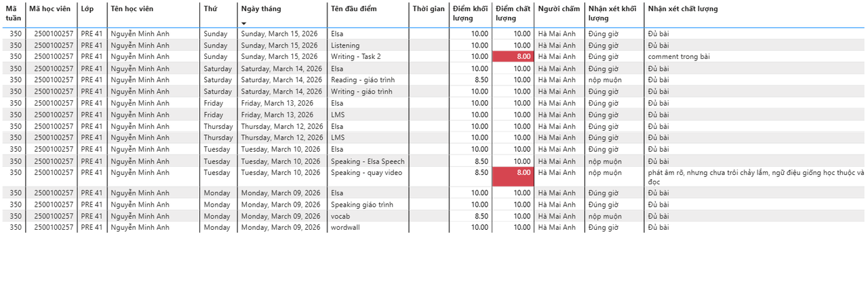Sort by the Thứ column header
Screen dimensions: 868x284
pyautogui.click(x=210, y=9)
